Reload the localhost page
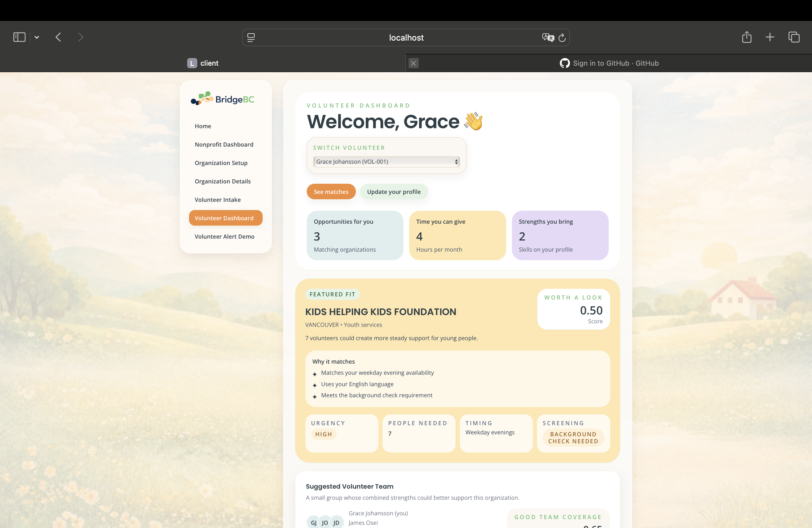The image size is (812, 528). click(x=562, y=37)
